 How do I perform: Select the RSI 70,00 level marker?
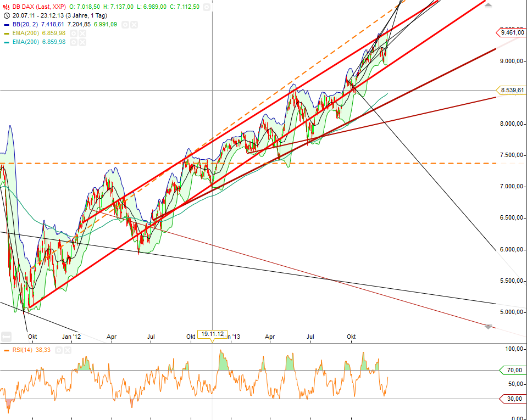pyautogui.click(x=513, y=370)
